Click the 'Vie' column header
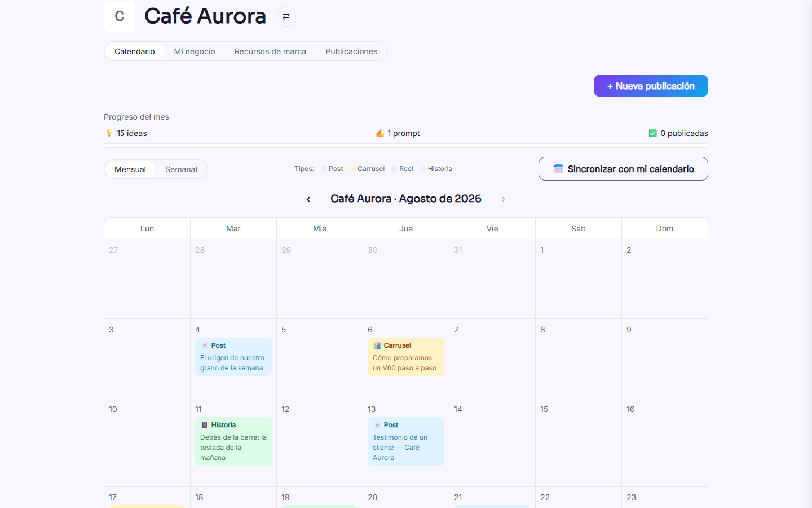This screenshot has width=812, height=508. pos(492,229)
